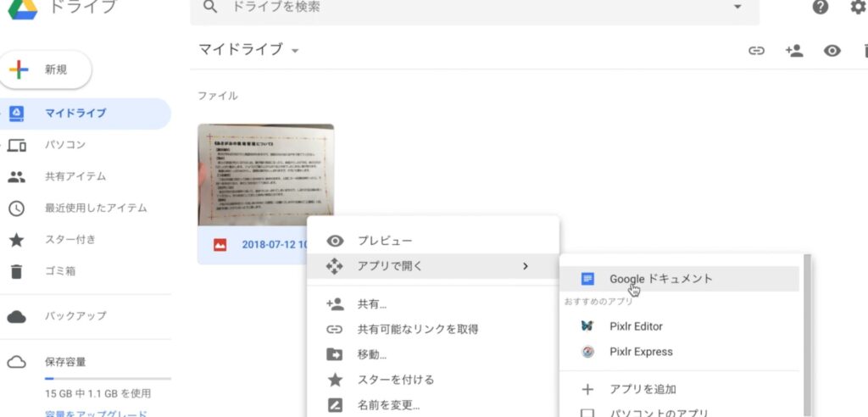Click the storage outline cloud icon
This screenshot has height=417, width=868.
[17, 363]
